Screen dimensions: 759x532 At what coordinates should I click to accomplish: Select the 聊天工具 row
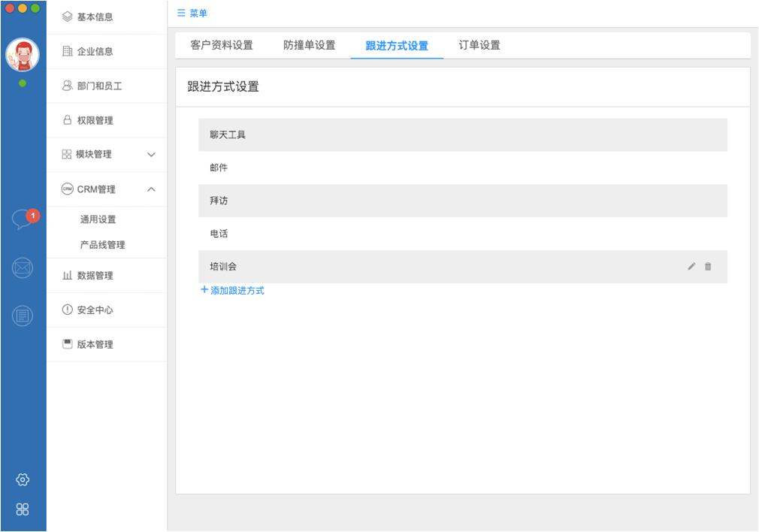point(463,135)
